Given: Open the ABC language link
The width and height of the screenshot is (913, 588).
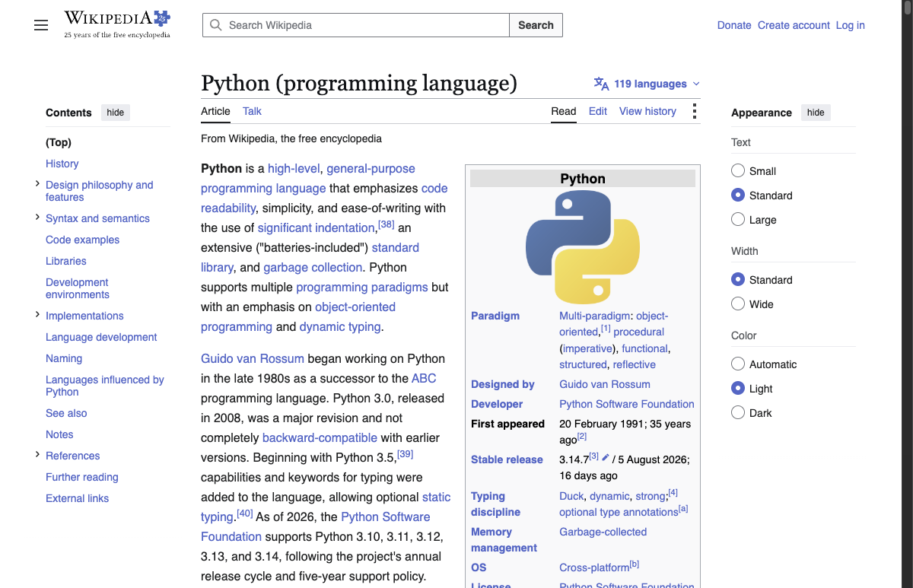Looking at the screenshot, I should (424, 378).
